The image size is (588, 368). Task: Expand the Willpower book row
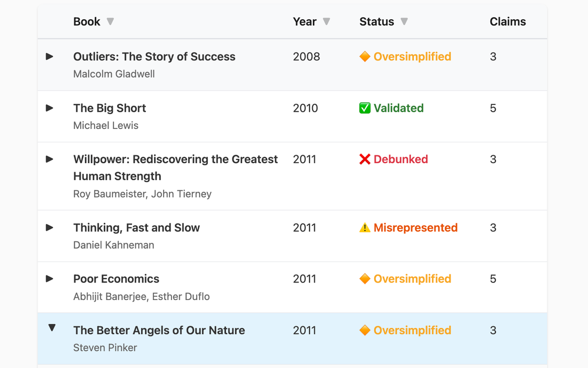point(50,159)
